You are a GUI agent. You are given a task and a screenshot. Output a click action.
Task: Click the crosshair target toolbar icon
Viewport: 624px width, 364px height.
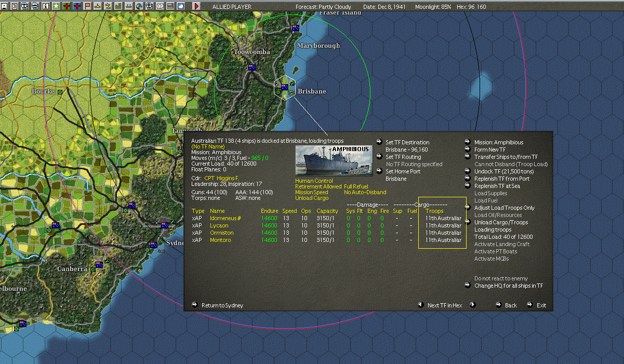click(x=150, y=6)
